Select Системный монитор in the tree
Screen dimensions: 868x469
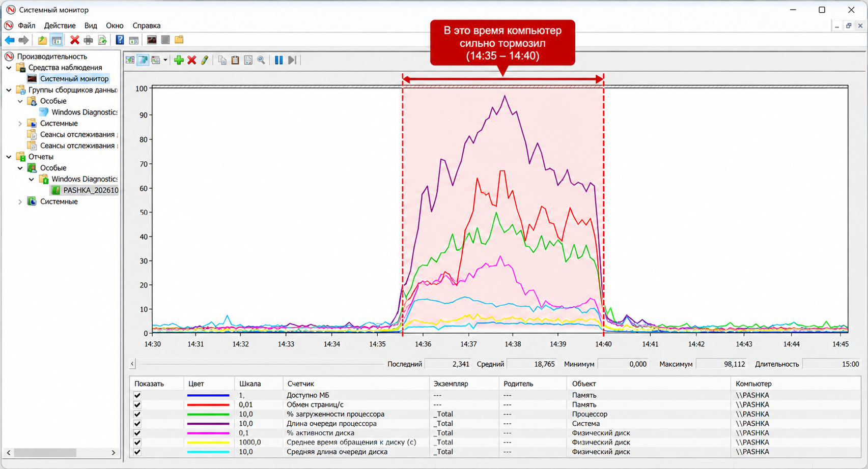74,78
